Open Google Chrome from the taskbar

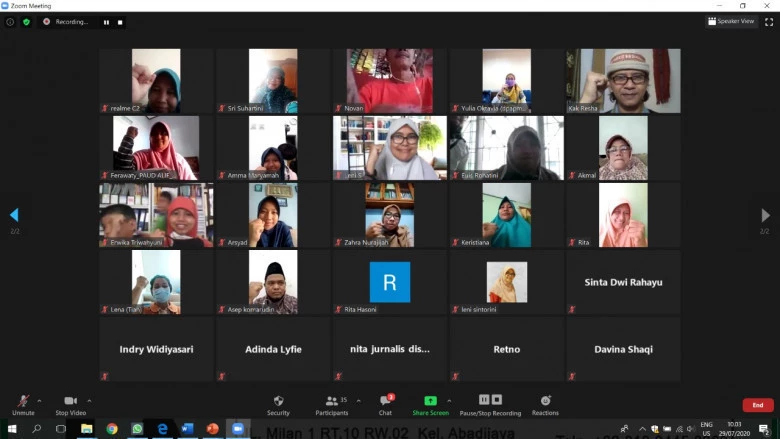click(x=112, y=429)
